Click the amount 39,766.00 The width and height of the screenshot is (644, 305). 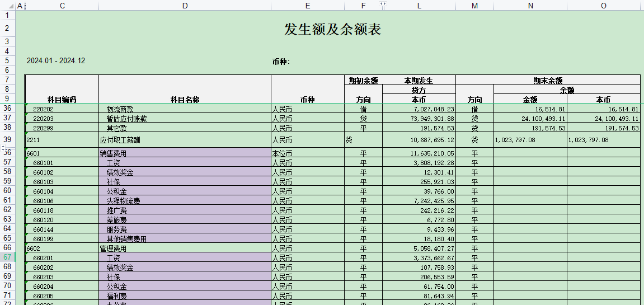(x=440, y=191)
